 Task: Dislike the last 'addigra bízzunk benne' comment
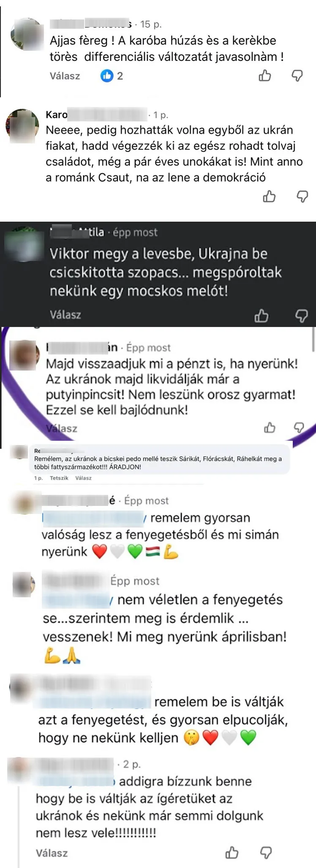coord(266,853)
